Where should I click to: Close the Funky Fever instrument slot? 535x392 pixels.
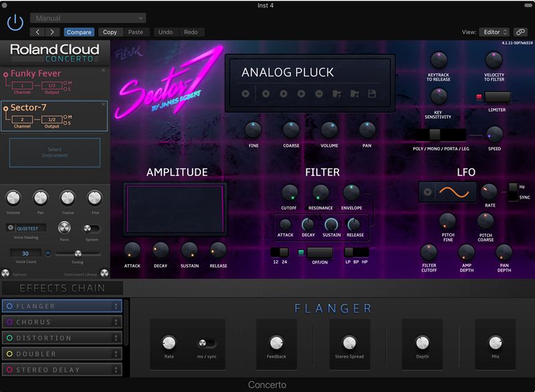(104, 70)
